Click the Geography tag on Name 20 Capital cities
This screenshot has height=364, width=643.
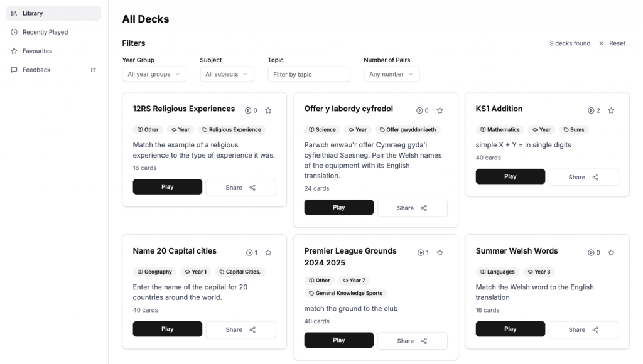pos(154,272)
